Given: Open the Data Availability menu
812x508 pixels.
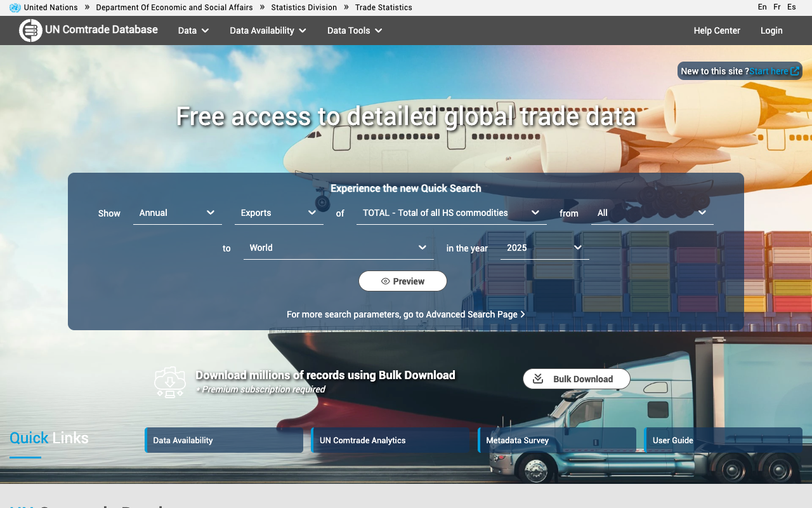Looking at the screenshot, I should (x=268, y=30).
